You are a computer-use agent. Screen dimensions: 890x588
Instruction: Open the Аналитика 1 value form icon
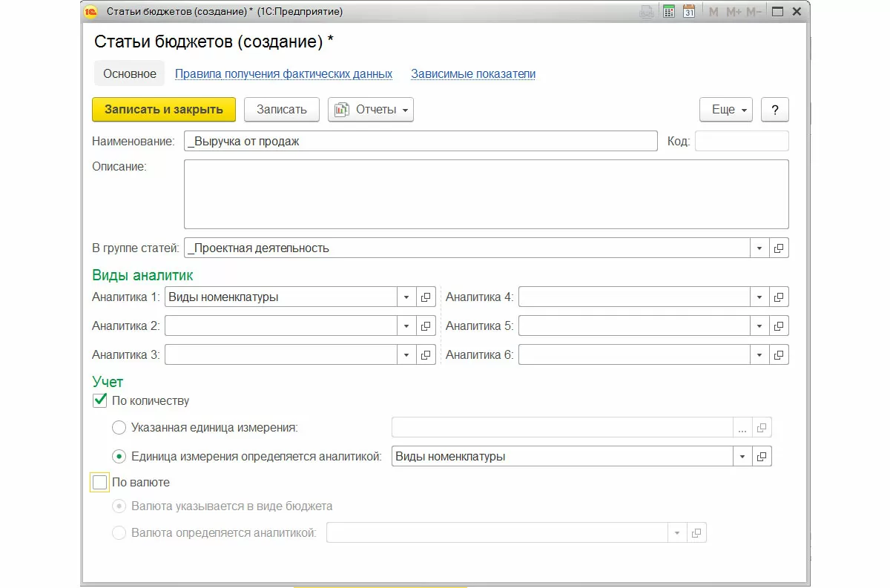click(426, 297)
